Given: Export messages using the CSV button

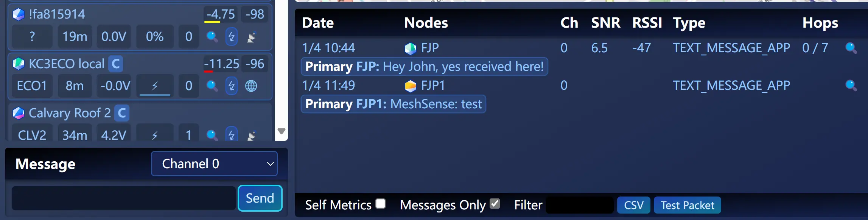Looking at the screenshot, I should click(633, 205).
